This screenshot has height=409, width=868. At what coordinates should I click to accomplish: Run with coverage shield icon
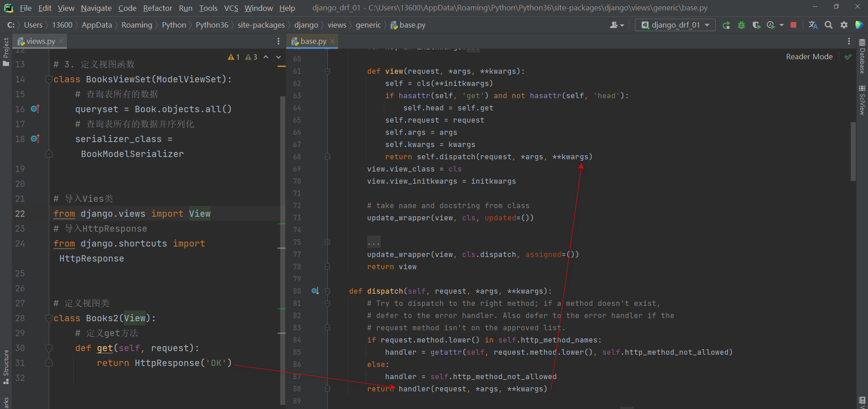tap(756, 25)
